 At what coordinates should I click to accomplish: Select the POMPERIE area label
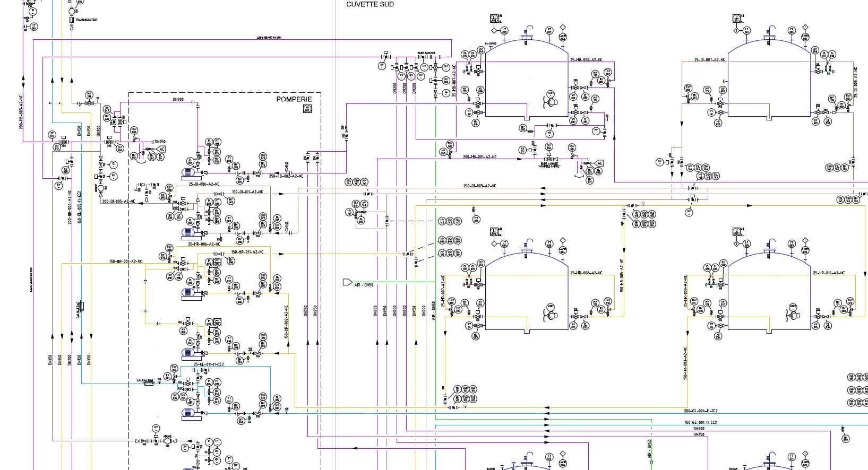(x=294, y=99)
